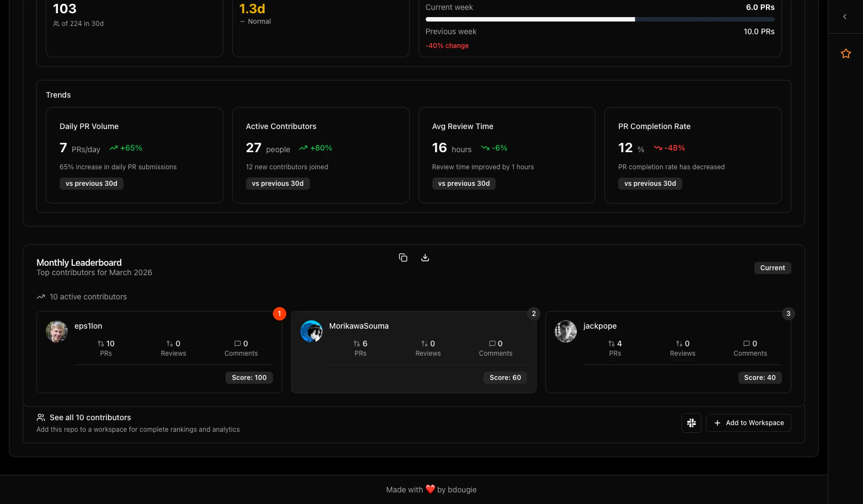This screenshot has width=863, height=504.
Task: Expand full rankings via See all 10 contributors
Action: pos(90,417)
